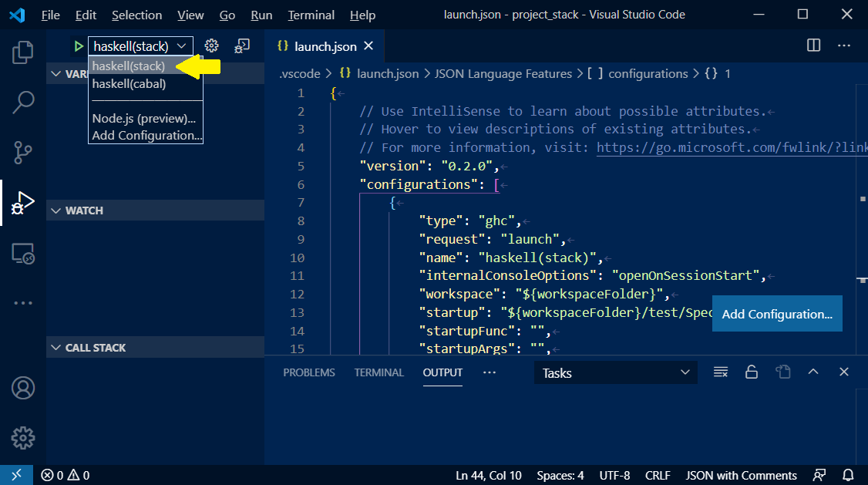Open the File menu
Screen dimensions: 868x485
[x=50, y=15]
